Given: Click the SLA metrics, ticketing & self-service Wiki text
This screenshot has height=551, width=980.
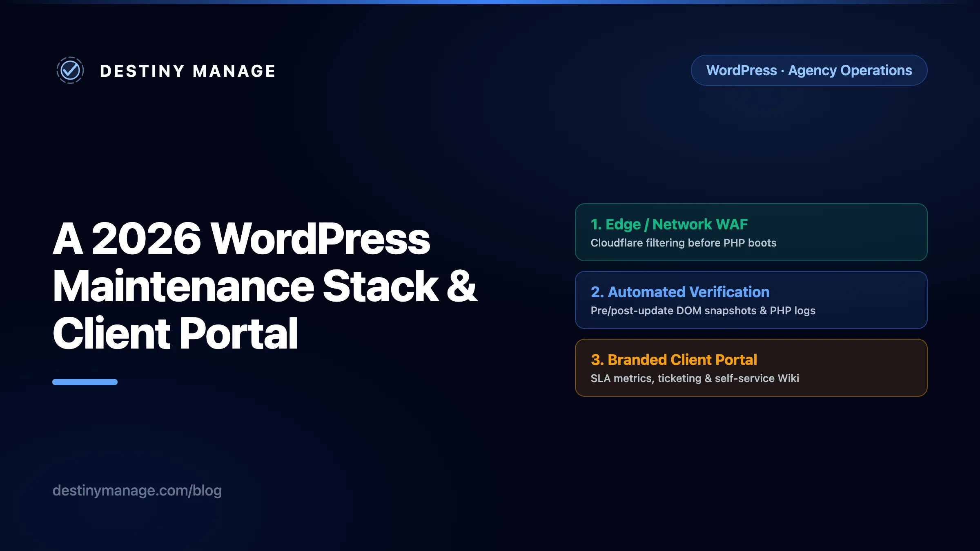Looking at the screenshot, I should tap(695, 378).
